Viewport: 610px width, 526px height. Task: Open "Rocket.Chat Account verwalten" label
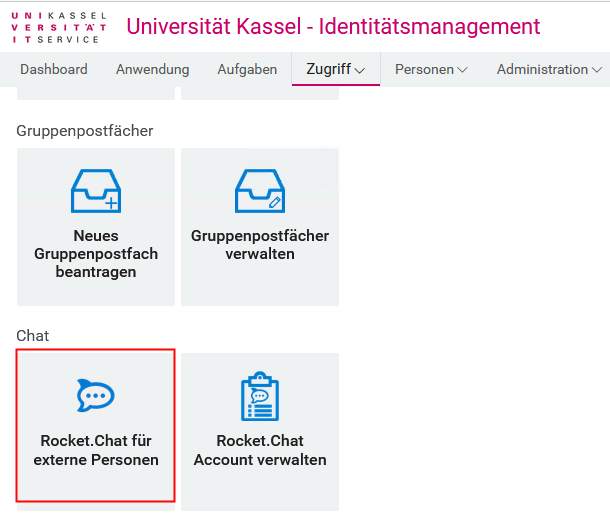click(260, 450)
